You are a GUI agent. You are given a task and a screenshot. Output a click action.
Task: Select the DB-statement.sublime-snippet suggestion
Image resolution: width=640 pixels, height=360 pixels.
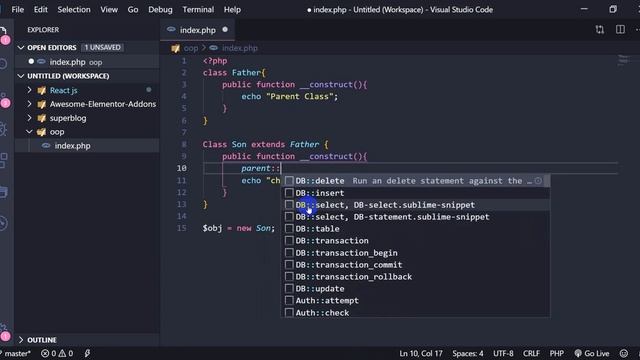(416, 217)
